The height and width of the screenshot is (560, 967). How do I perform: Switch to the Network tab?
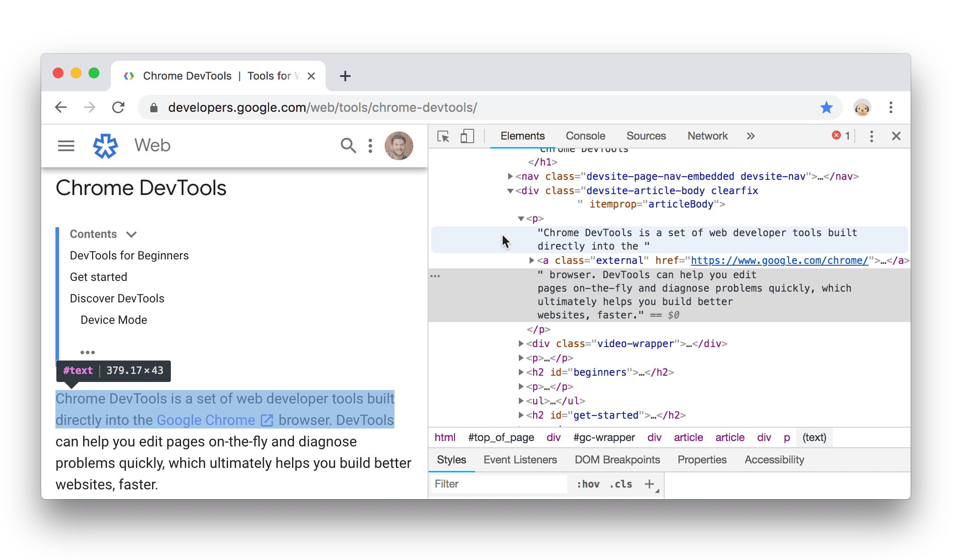point(708,136)
